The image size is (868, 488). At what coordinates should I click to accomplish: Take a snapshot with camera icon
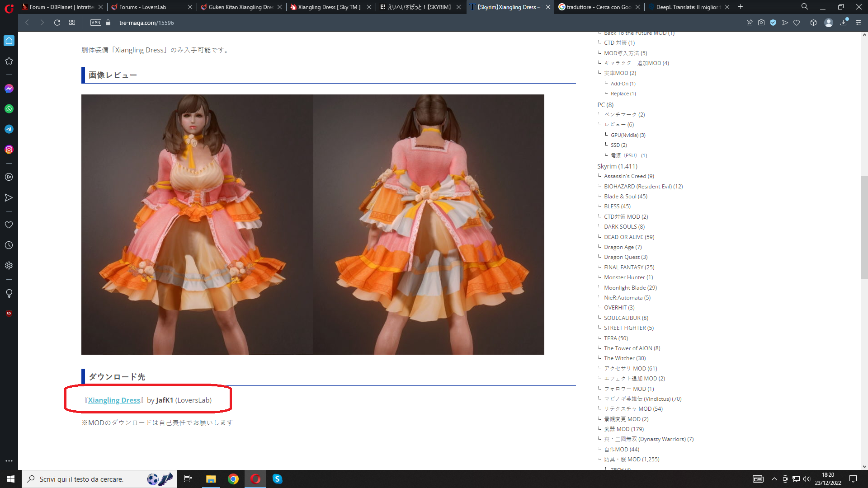761,23
